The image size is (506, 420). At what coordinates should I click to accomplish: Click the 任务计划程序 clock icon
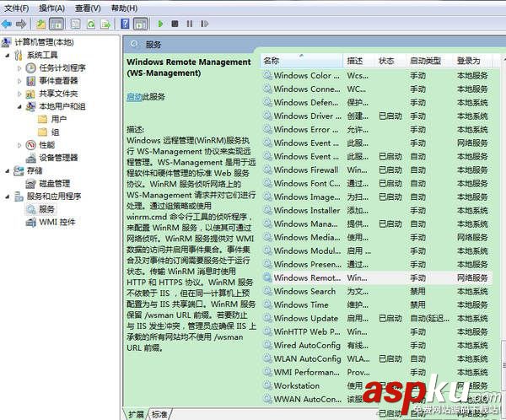click(30, 67)
